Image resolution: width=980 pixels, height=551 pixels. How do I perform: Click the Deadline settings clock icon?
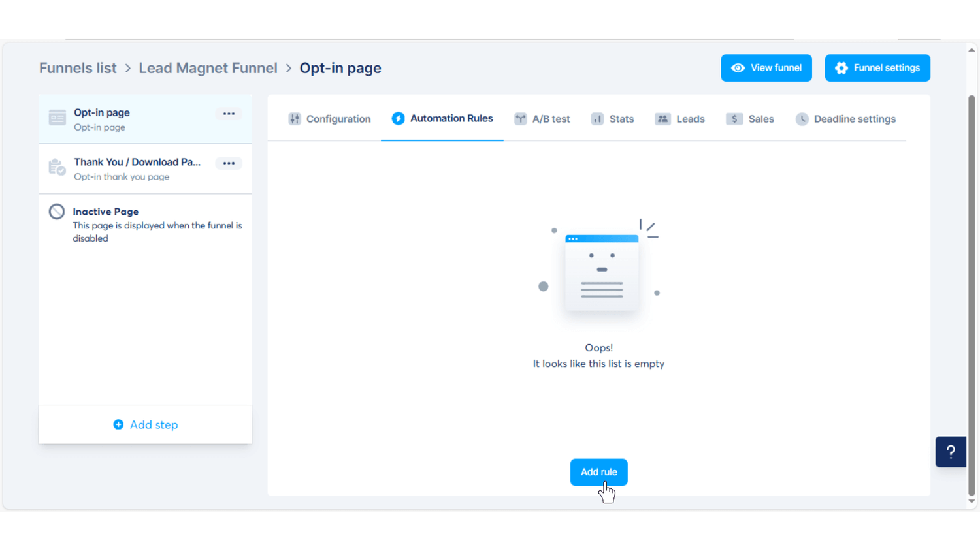(802, 119)
